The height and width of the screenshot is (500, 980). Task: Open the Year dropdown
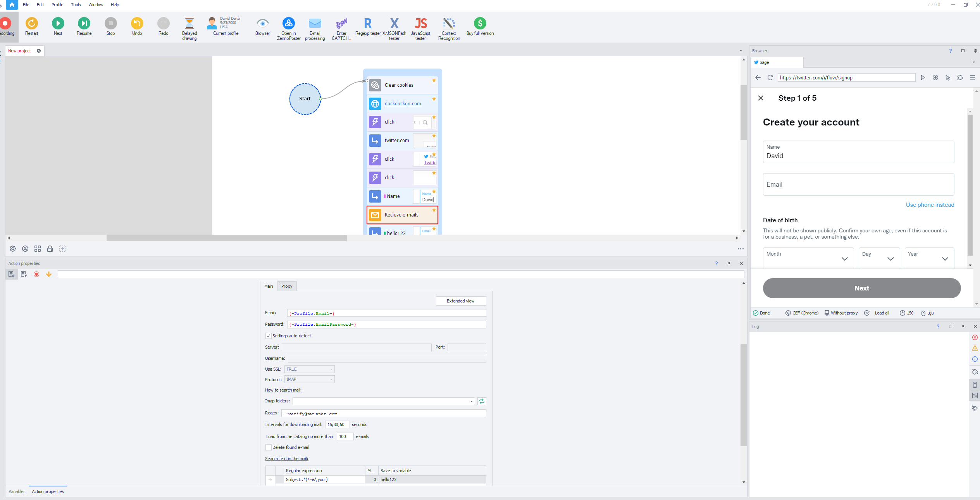929,258
